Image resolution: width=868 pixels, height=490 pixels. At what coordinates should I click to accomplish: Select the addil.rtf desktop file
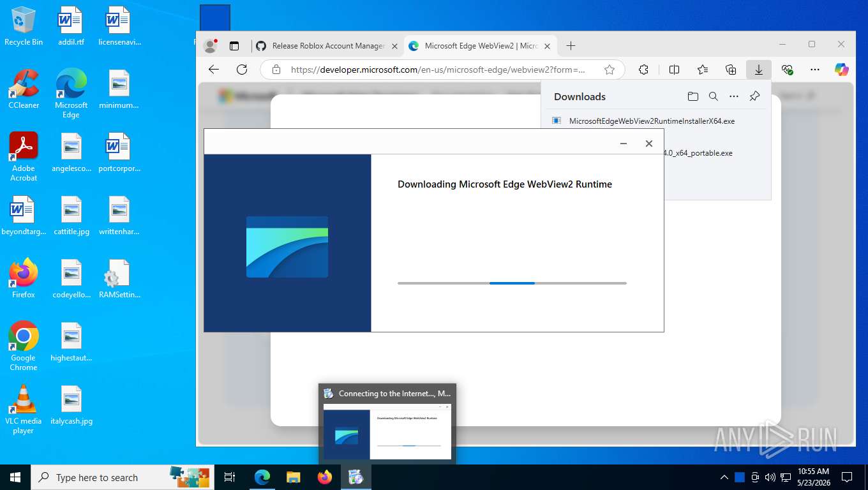click(x=71, y=26)
